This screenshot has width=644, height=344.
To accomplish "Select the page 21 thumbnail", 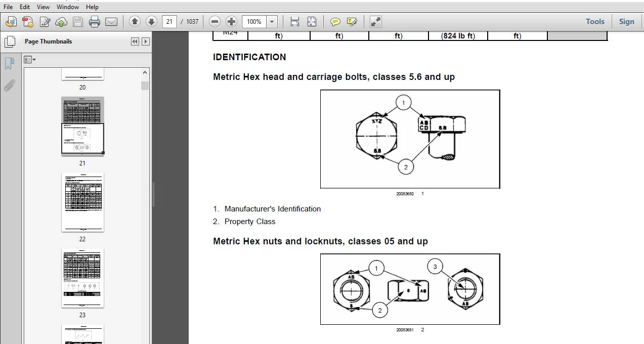I will pyautogui.click(x=82, y=126).
